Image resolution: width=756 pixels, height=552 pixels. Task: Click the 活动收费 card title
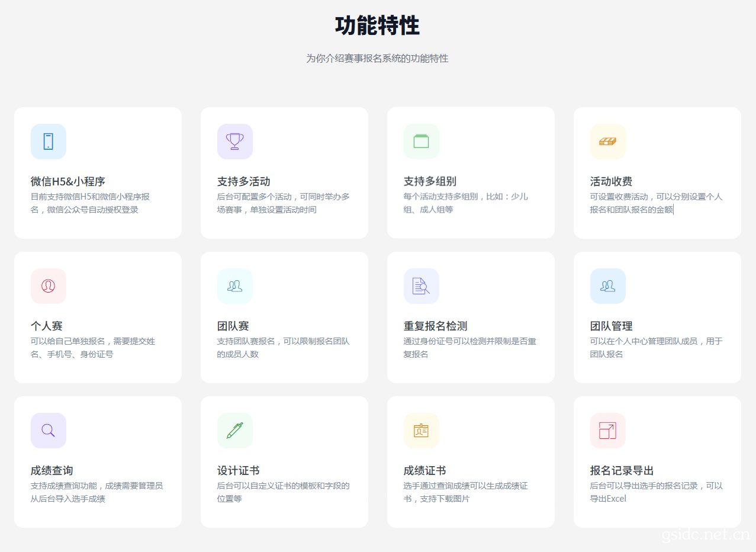pyautogui.click(x=612, y=181)
